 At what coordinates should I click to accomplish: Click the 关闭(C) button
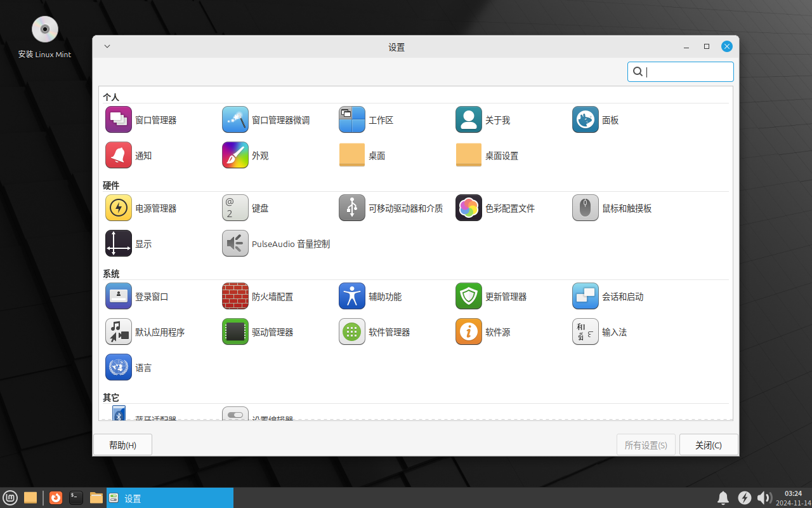pyautogui.click(x=709, y=445)
